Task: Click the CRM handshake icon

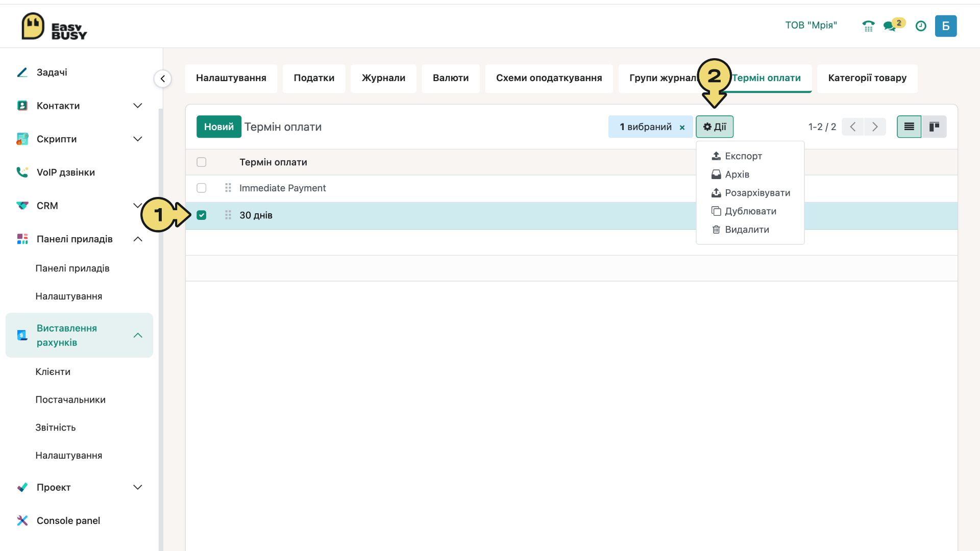Action: tap(22, 206)
